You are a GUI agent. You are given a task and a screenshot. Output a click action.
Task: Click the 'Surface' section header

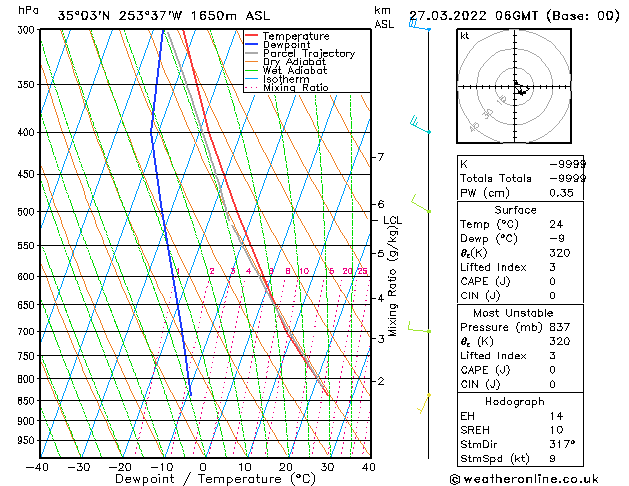pos(515,210)
